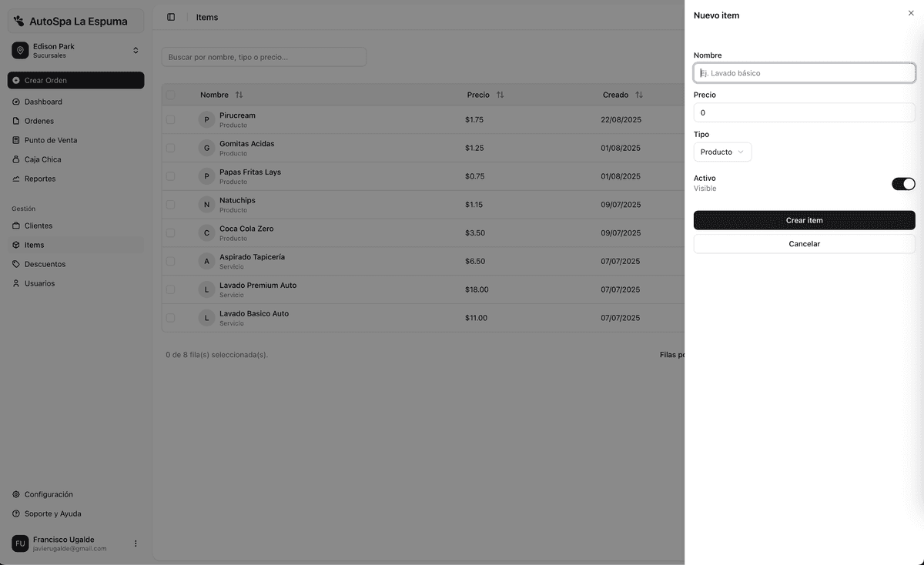Focus the Nombre input field
Screen dimensions: 924x565
(804, 73)
